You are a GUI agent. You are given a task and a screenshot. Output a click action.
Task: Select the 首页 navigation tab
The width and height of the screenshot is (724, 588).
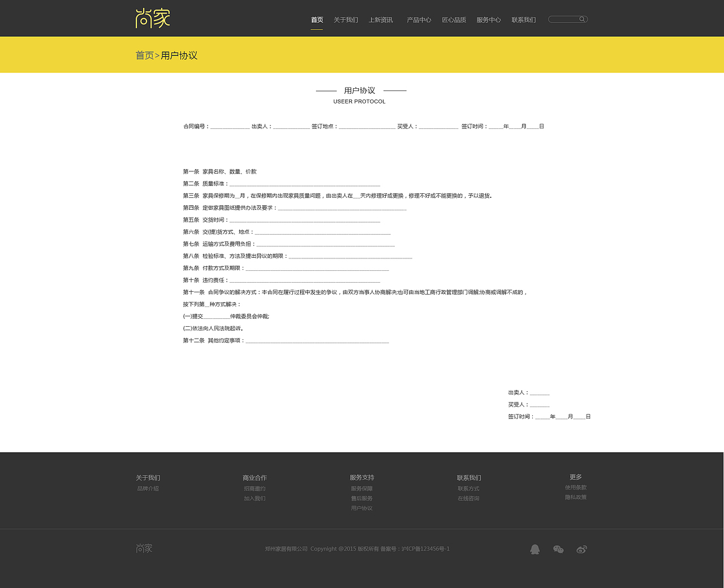[x=317, y=20]
